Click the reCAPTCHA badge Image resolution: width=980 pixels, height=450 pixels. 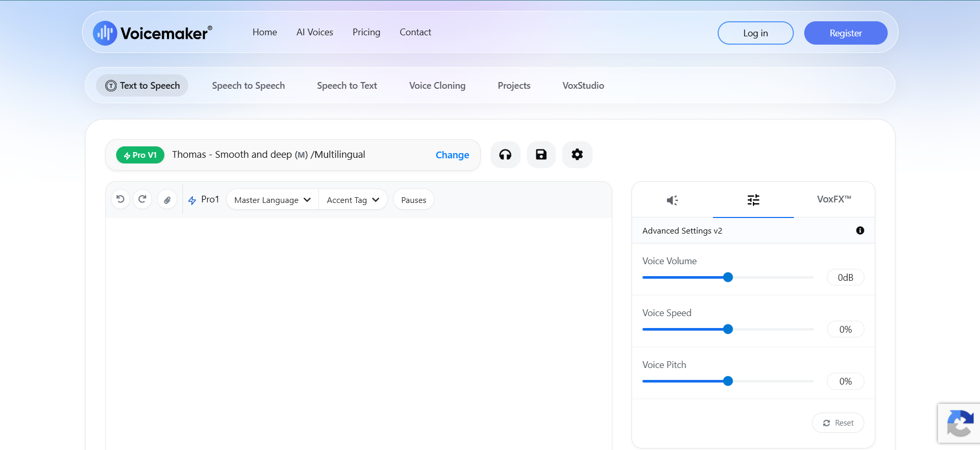click(959, 424)
